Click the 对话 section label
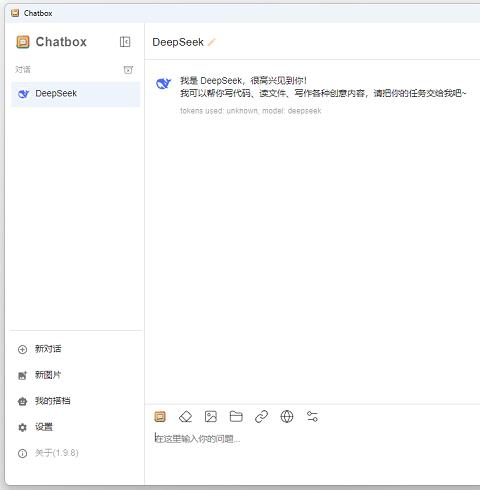 (23, 70)
